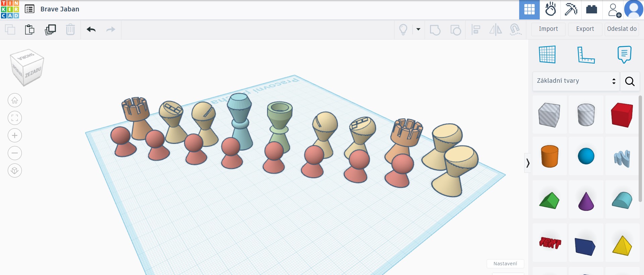Reset view with the Home button

click(15, 100)
